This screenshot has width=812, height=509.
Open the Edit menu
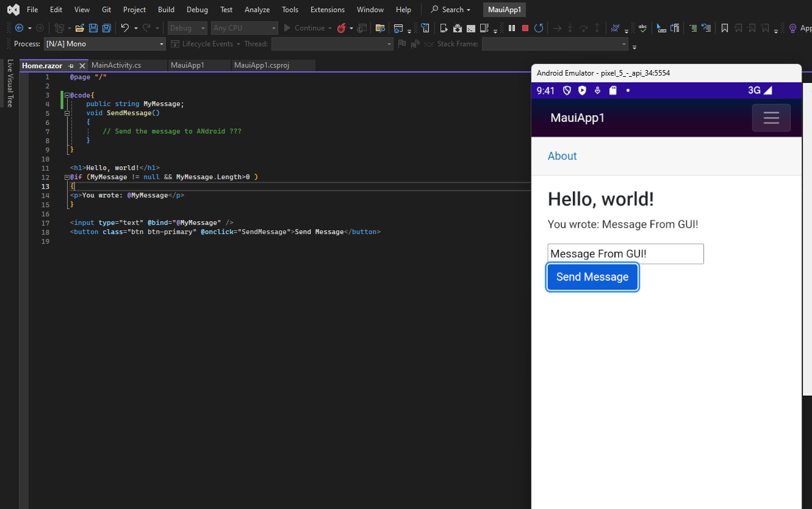pos(56,10)
